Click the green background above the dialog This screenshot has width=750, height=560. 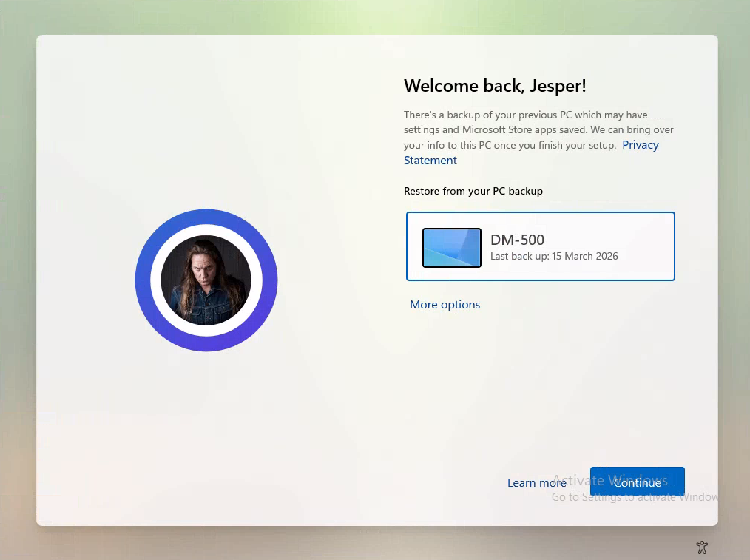coord(370,16)
